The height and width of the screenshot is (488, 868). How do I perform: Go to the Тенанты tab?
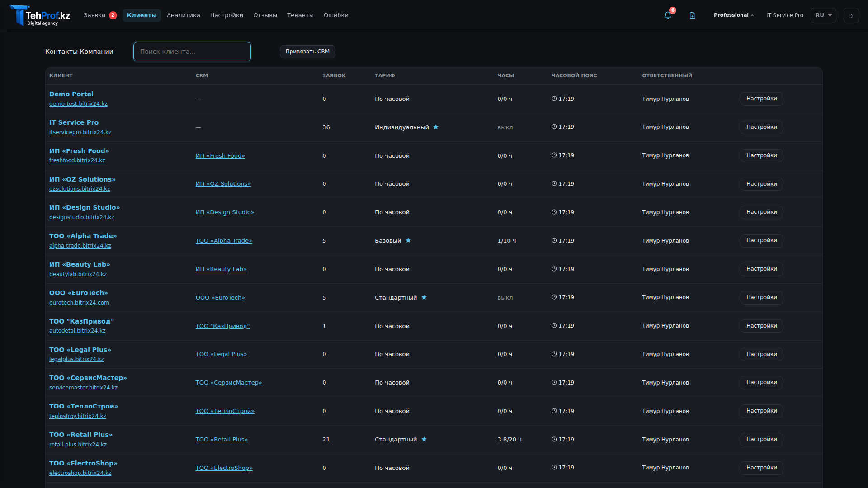(x=300, y=15)
